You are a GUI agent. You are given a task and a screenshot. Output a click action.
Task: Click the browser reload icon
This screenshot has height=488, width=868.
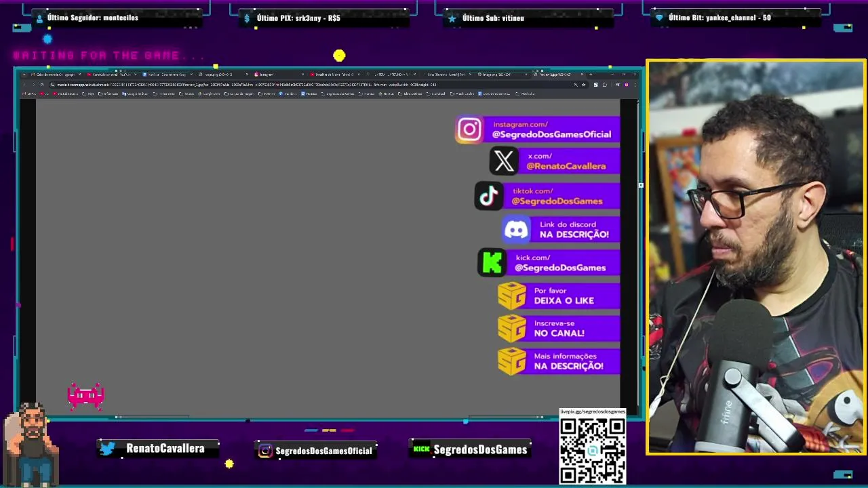point(42,85)
